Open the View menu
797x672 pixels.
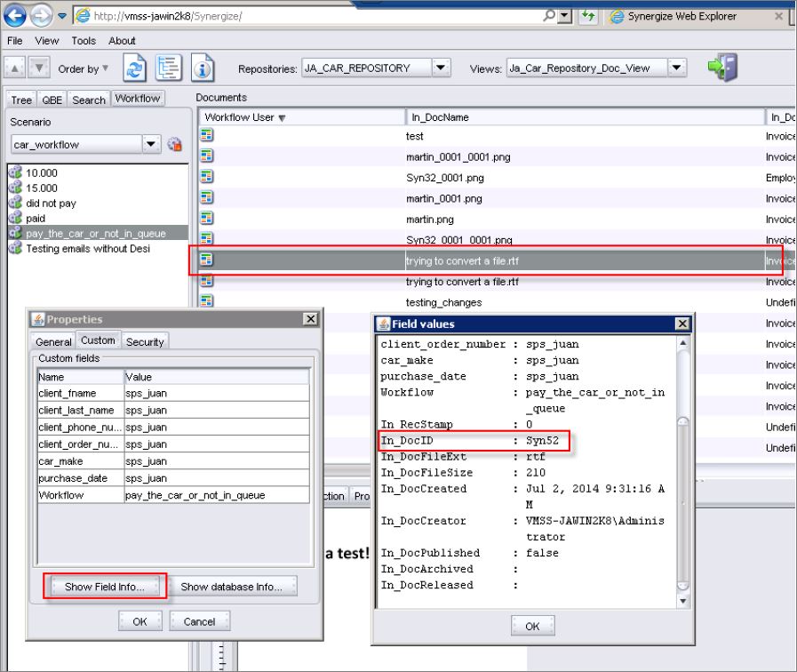[47, 41]
